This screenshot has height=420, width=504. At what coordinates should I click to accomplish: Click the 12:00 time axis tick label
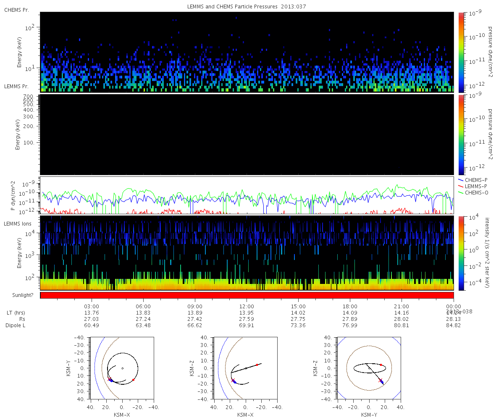click(x=247, y=306)
